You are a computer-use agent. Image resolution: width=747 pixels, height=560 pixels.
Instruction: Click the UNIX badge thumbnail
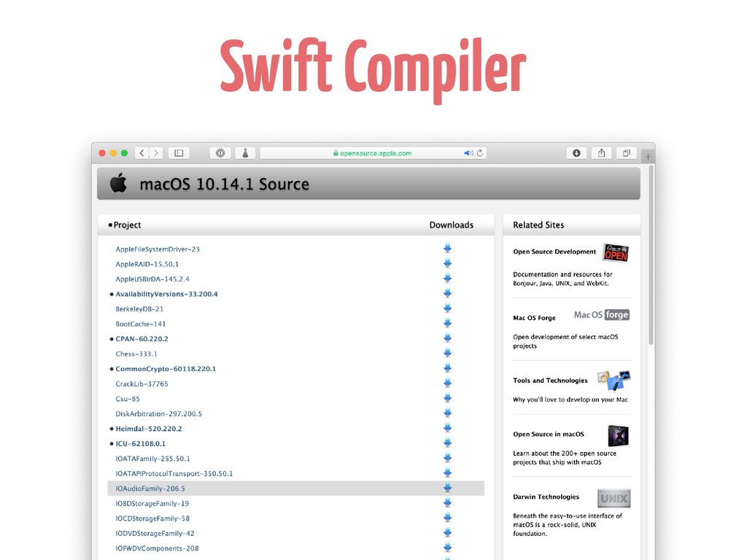[614, 499]
